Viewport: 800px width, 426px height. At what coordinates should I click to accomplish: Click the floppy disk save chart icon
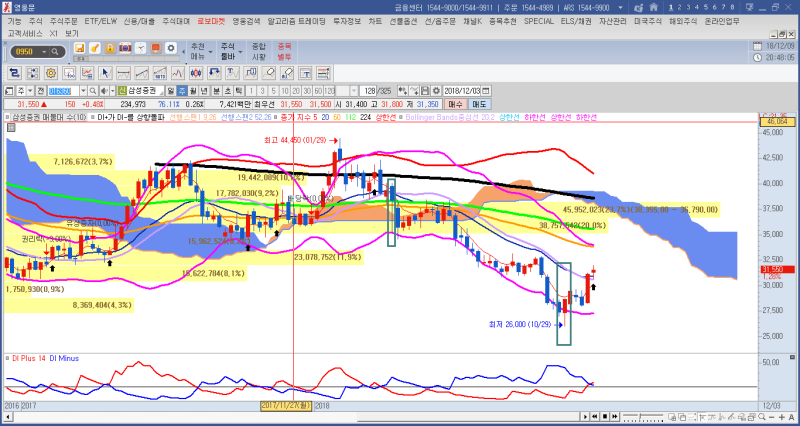425,91
